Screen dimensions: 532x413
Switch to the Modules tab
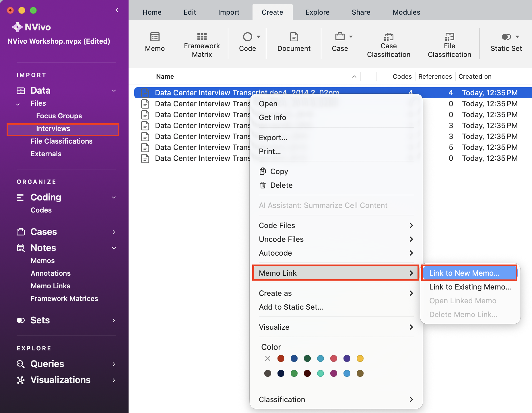[406, 12]
